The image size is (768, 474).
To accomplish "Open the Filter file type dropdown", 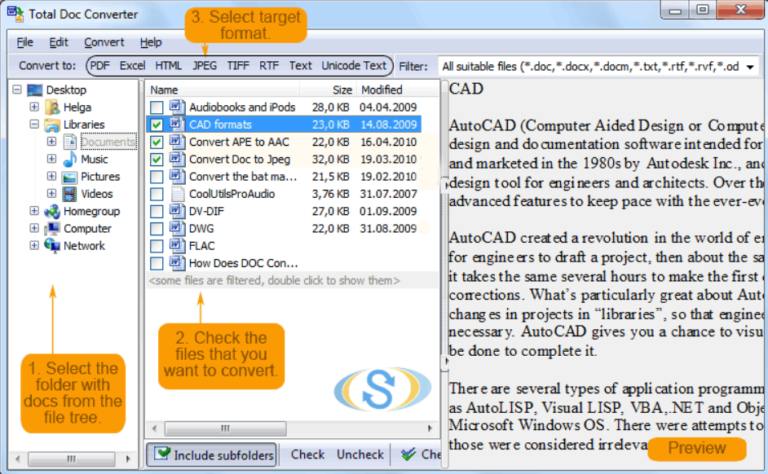I will click(x=750, y=67).
